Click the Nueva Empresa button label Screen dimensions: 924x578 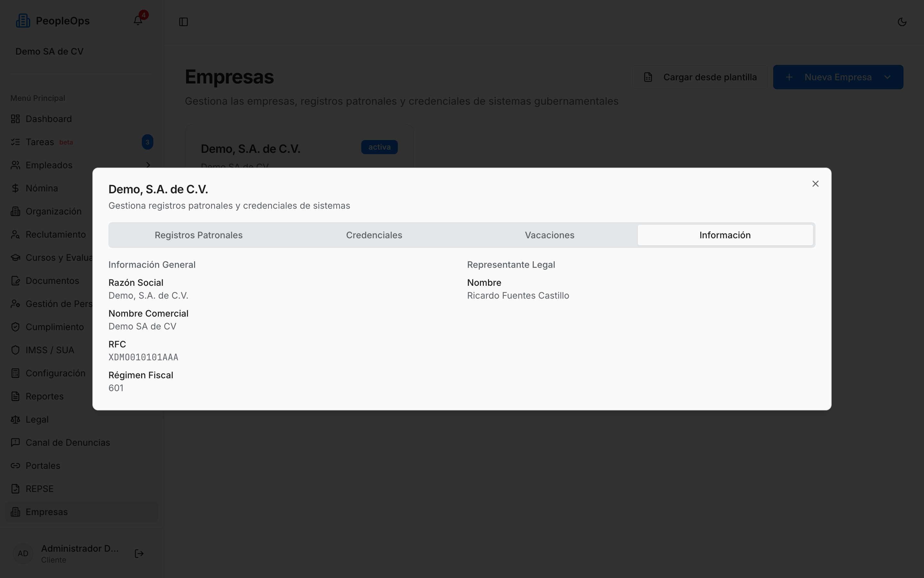[838, 77]
